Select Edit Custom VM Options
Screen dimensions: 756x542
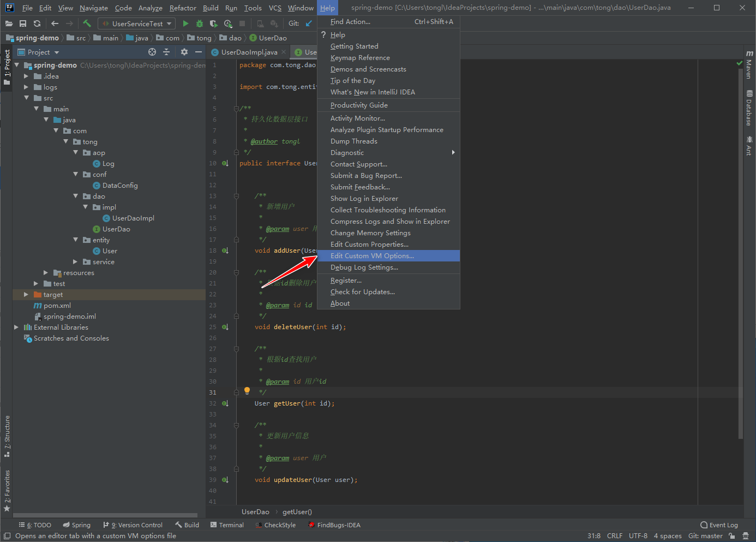388,256
